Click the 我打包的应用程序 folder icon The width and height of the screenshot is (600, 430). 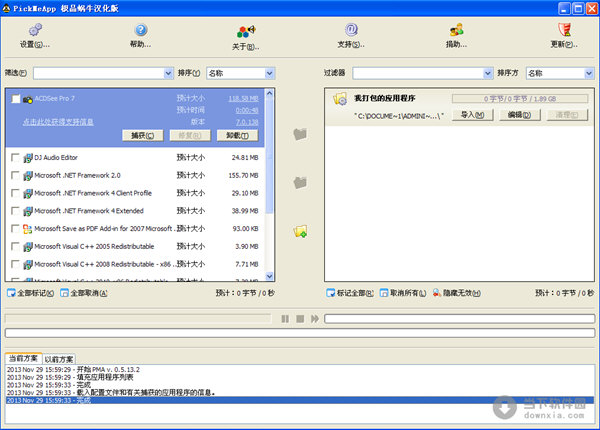(x=340, y=99)
